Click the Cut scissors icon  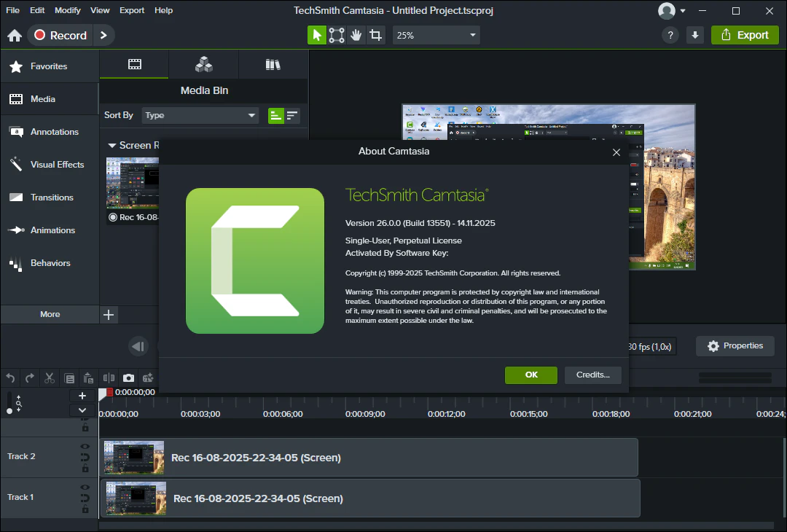(50, 378)
